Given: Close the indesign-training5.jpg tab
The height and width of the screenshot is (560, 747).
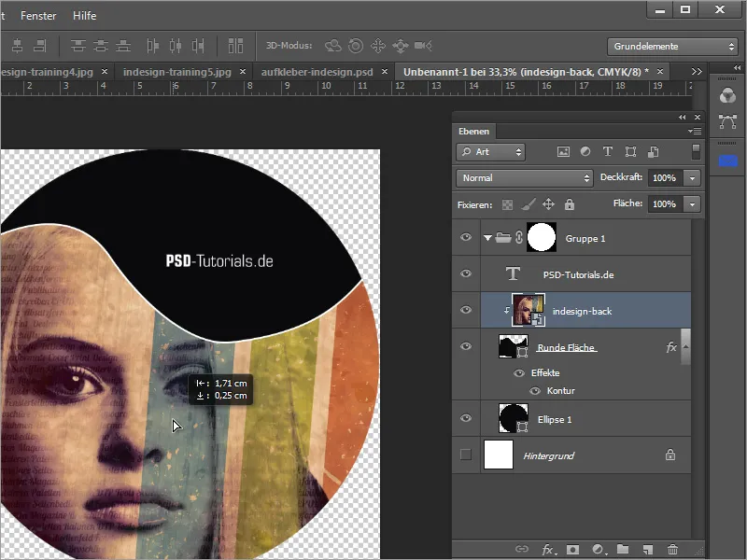Looking at the screenshot, I should [243, 72].
